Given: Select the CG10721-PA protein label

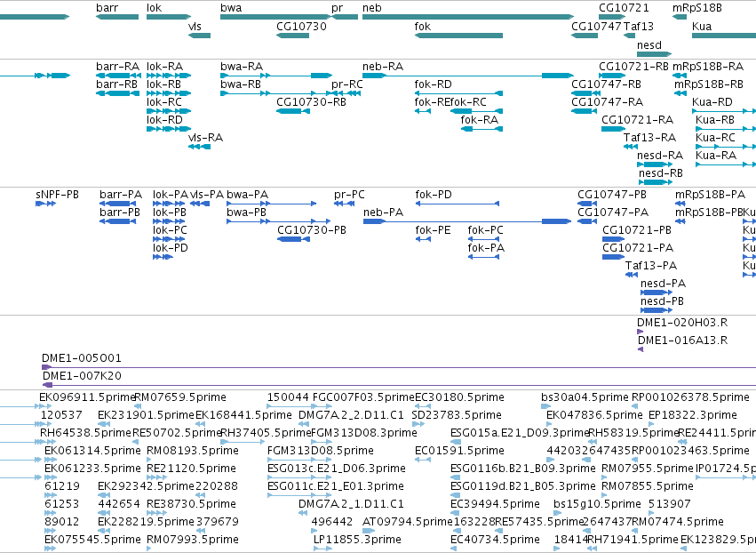Looking at the screenshot, I should (637, 247).
